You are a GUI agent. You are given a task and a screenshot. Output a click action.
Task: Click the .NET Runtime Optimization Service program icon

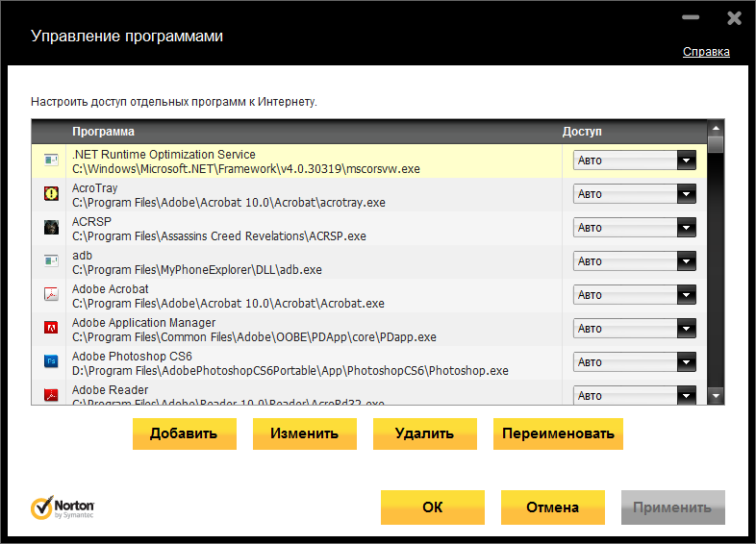[x=51, y=160]
